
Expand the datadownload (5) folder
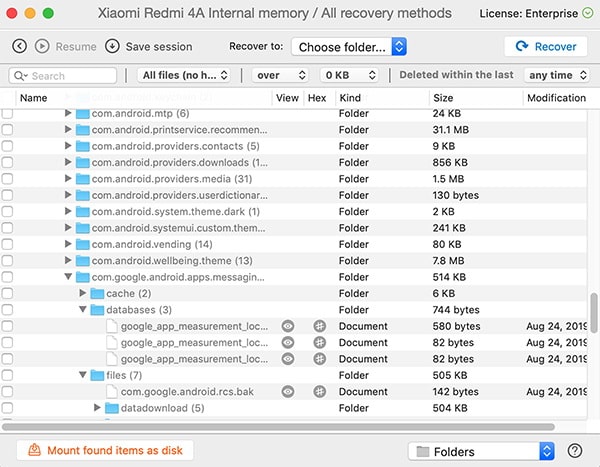pyautogui.click(x=97, y=407)
